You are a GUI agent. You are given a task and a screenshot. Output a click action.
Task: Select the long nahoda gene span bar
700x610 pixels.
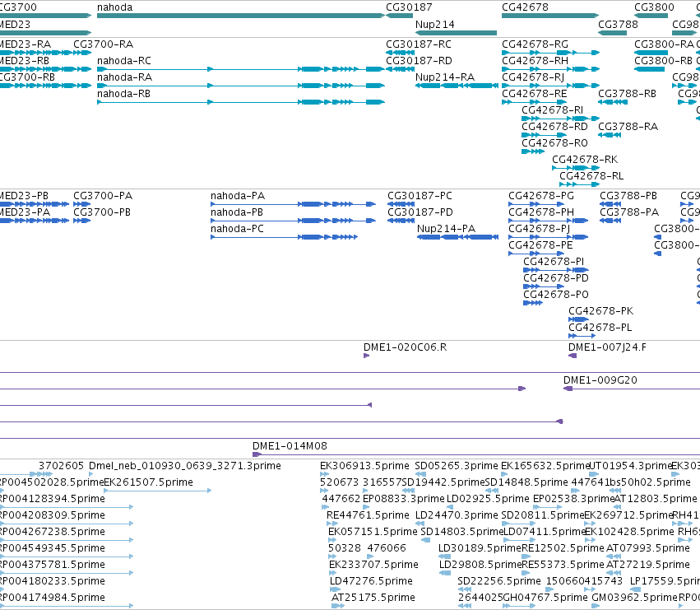point(241,16)
